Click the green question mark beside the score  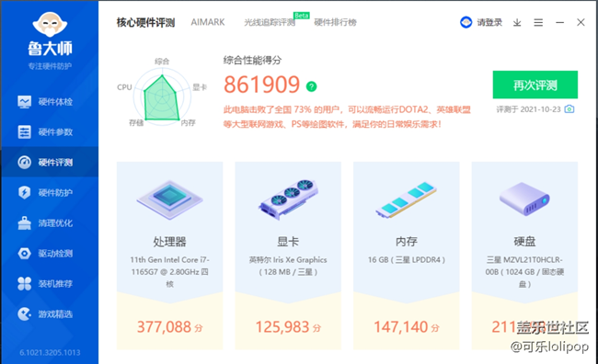[311, 86]
